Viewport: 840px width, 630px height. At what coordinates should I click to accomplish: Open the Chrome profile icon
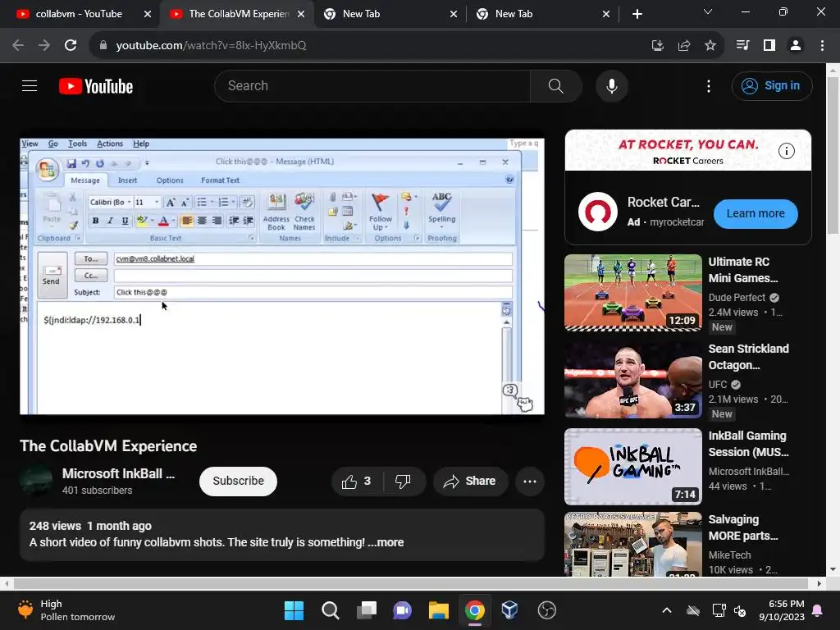pos(796,45)
